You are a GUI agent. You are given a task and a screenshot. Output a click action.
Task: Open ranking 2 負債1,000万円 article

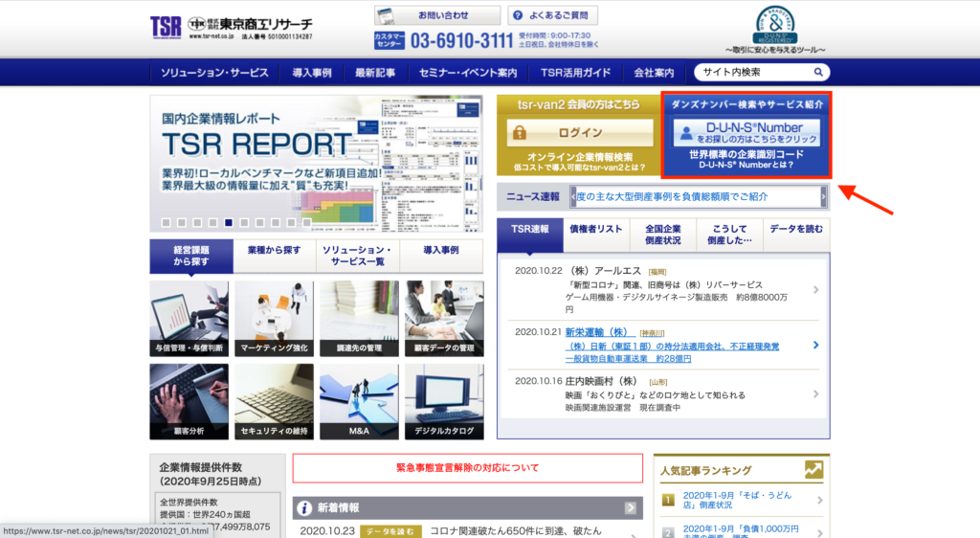(x=741, y=531)
